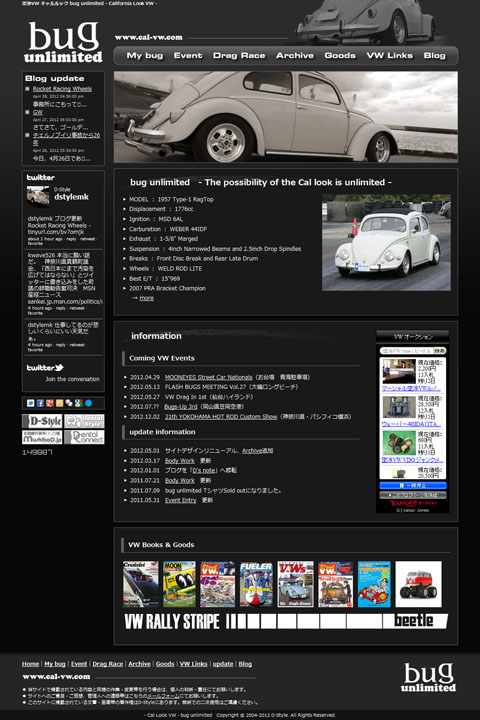
Task: Open the red beetle book cover
Action: coord(374,584)
